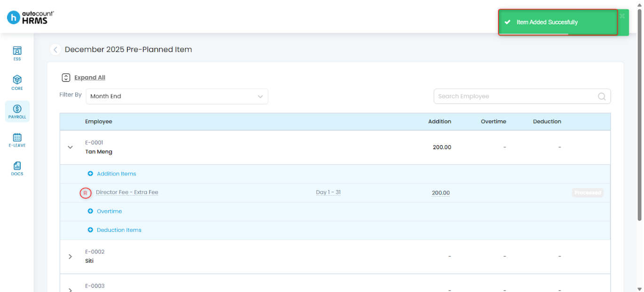The image size is (644, 292).
Task: Edit the Day 1 - 31 period
Action: (x=328, y=192)
